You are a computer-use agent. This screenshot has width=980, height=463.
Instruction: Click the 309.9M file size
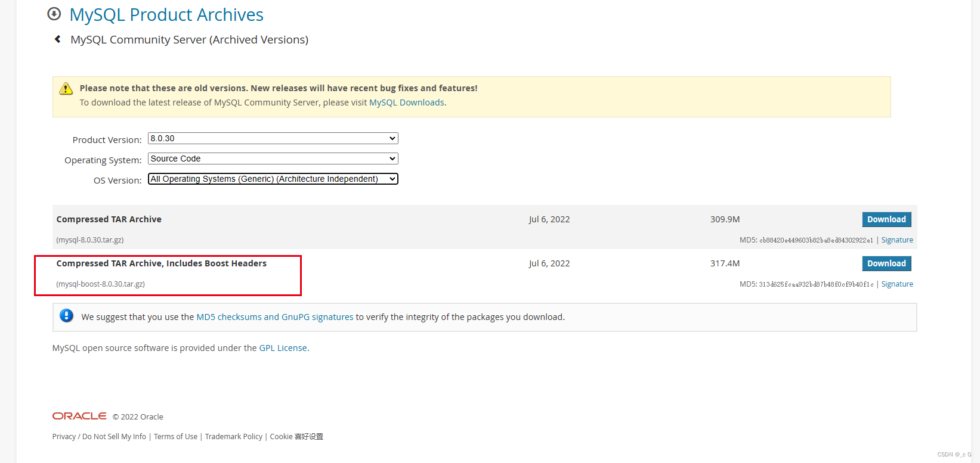pos(725,219)
